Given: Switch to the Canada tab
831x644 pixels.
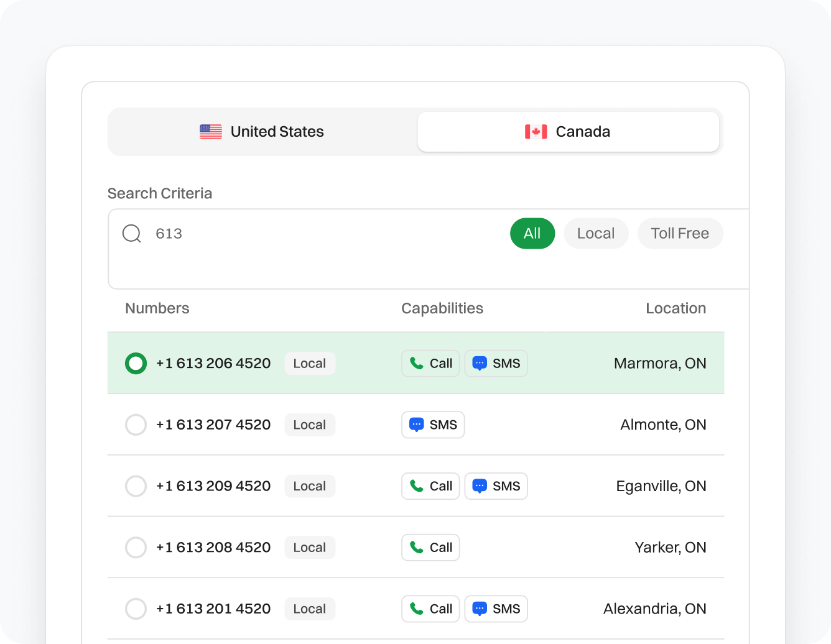Looking at the screenshot, I should [568, 132].
